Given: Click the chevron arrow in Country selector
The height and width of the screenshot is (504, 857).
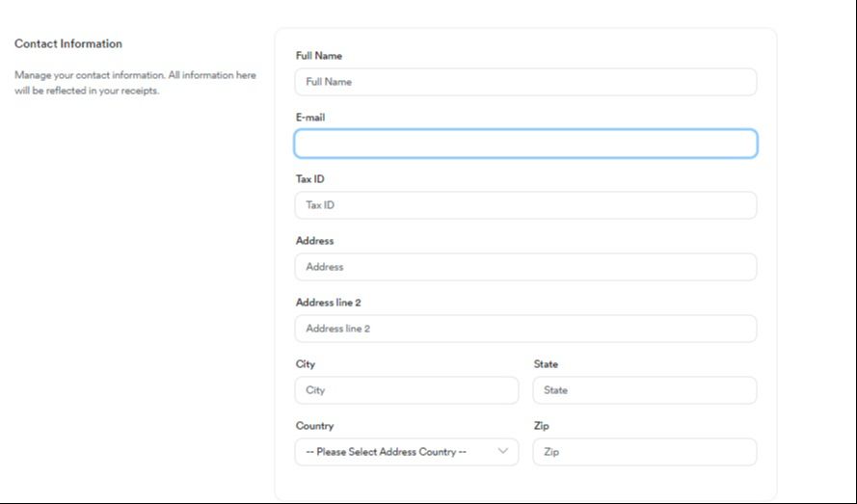Looking at the screenshot, I should (x=502, y=452).
